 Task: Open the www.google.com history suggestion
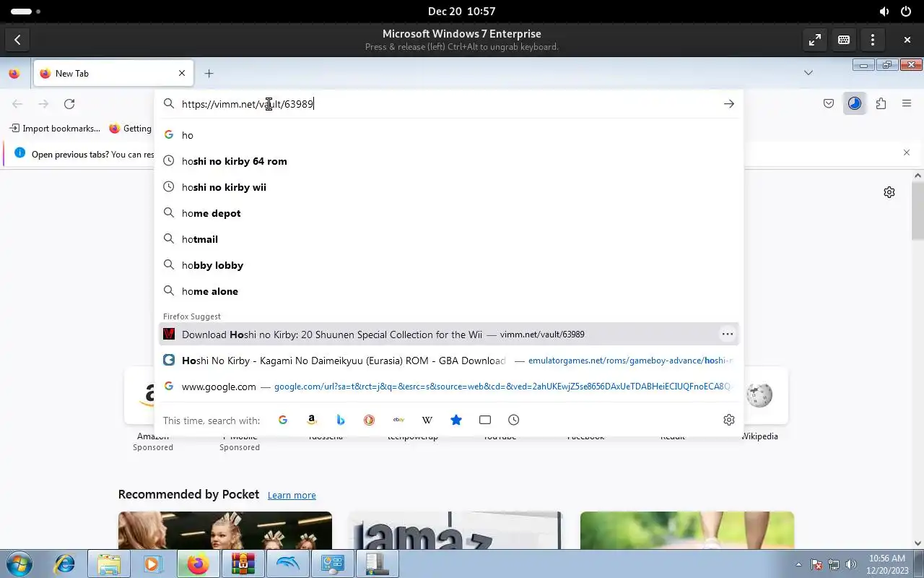pyautogui.click(x=449, y=387)
